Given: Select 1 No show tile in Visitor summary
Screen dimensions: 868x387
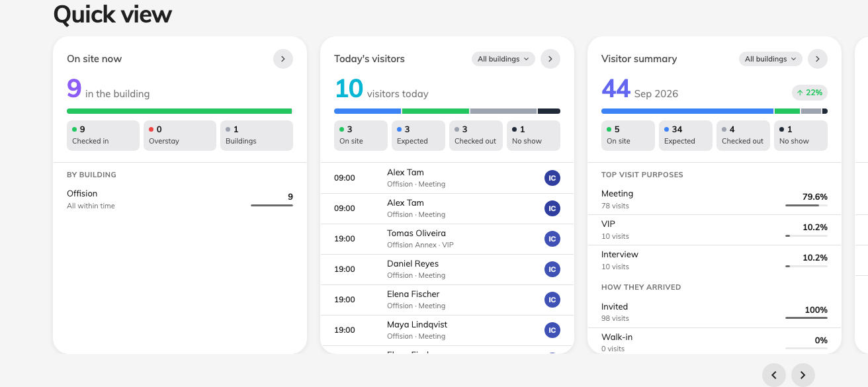Looking at the screenshot, I should (x=801, y=135).
